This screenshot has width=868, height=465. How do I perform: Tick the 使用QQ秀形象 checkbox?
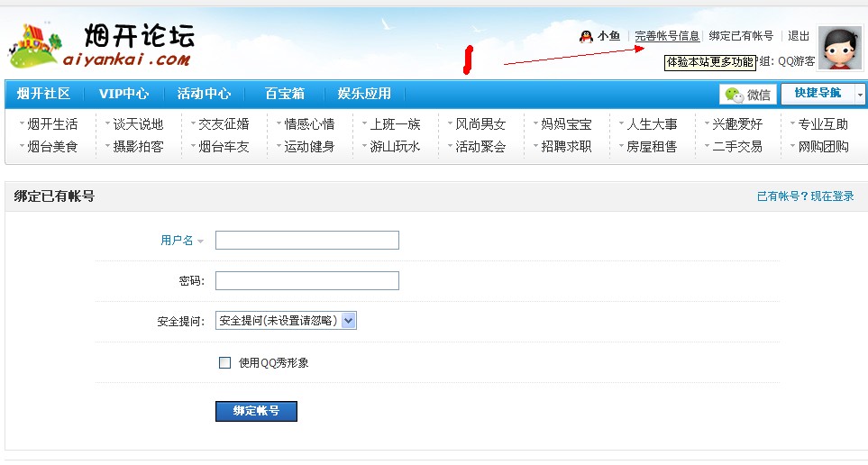point(224,362)
